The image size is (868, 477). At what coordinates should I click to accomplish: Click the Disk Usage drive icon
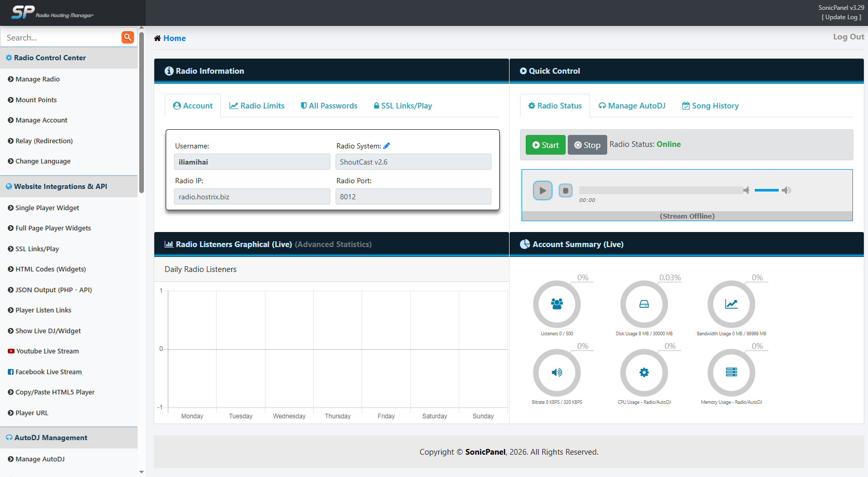644,304
